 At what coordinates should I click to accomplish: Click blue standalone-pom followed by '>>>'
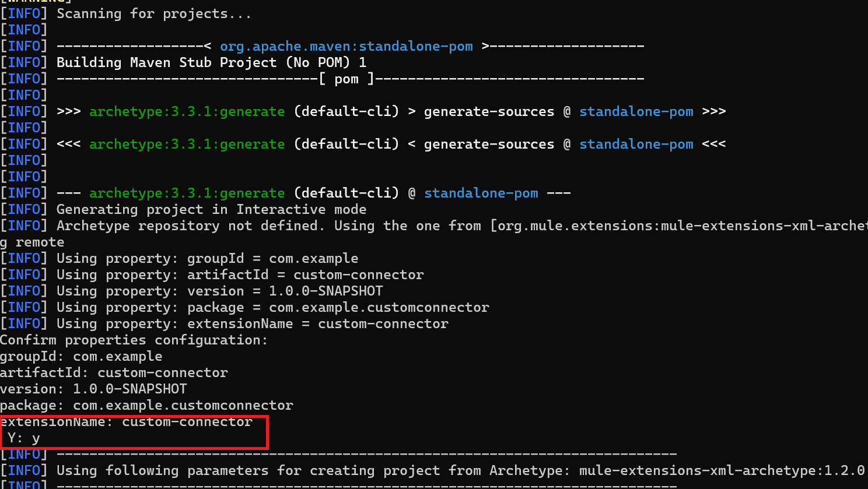[636, 111]
